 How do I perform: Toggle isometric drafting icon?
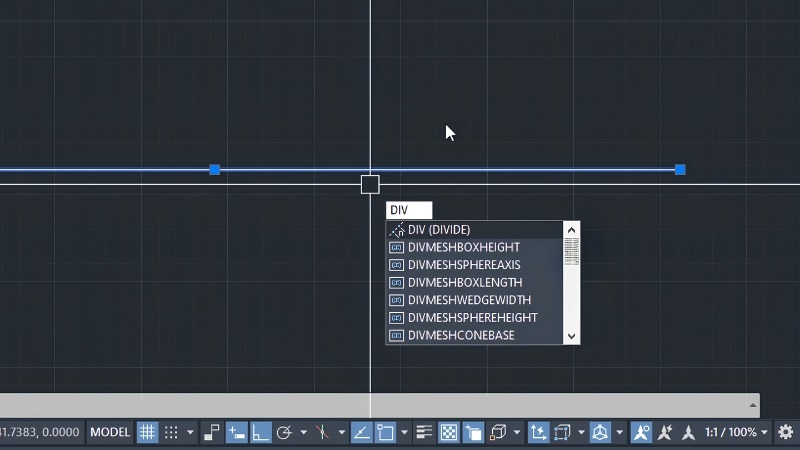point(322,433)
